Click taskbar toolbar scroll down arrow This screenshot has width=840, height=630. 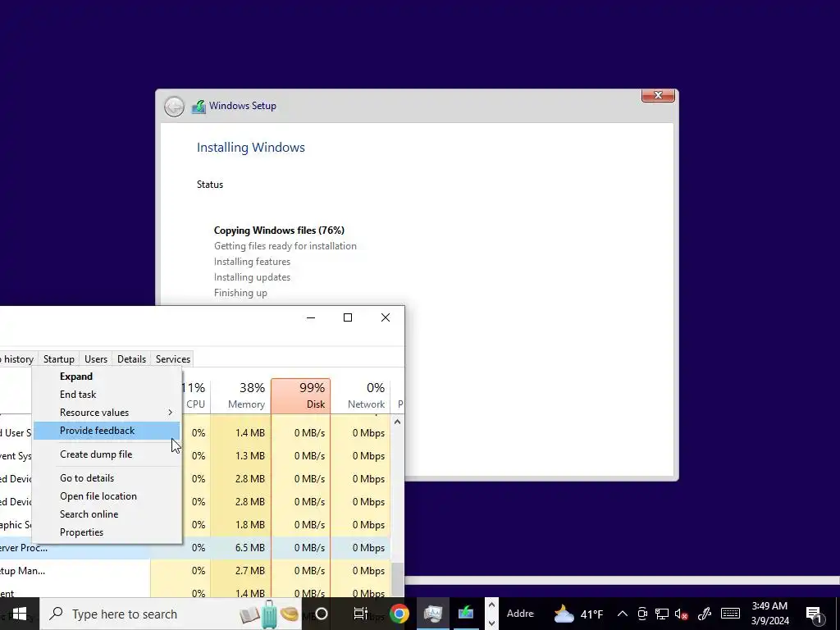coord(492,623)
